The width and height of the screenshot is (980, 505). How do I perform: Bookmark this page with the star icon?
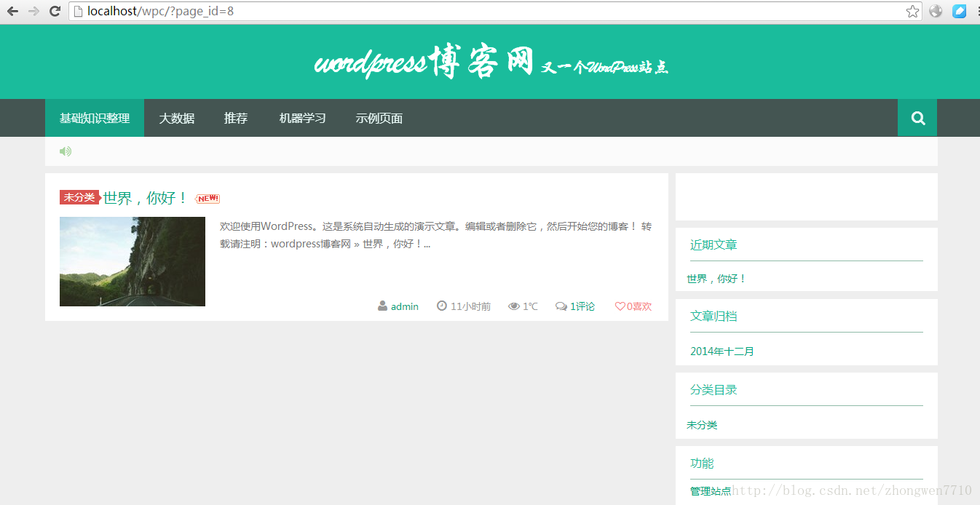click(x=912, y=11)
